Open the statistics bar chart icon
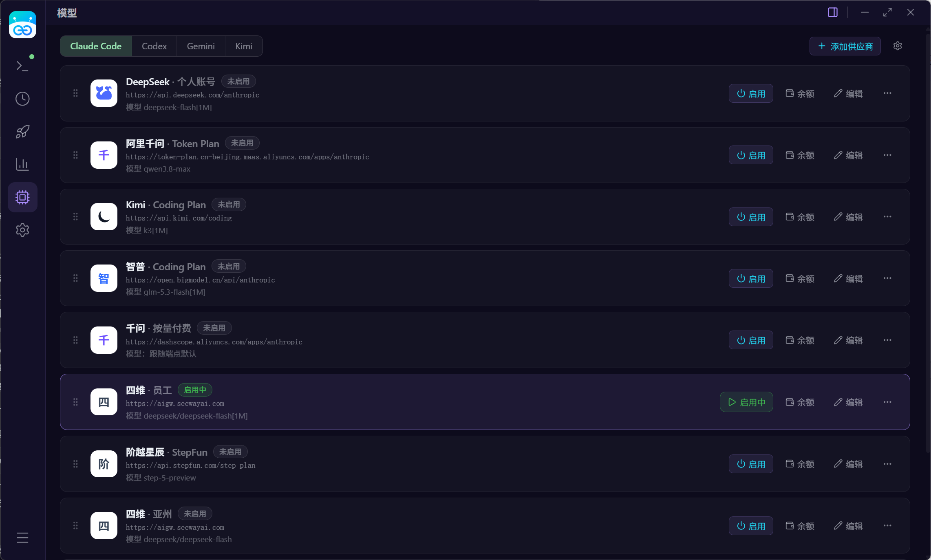Viewport: 931px width, 560px height. [x=22, y=164]
